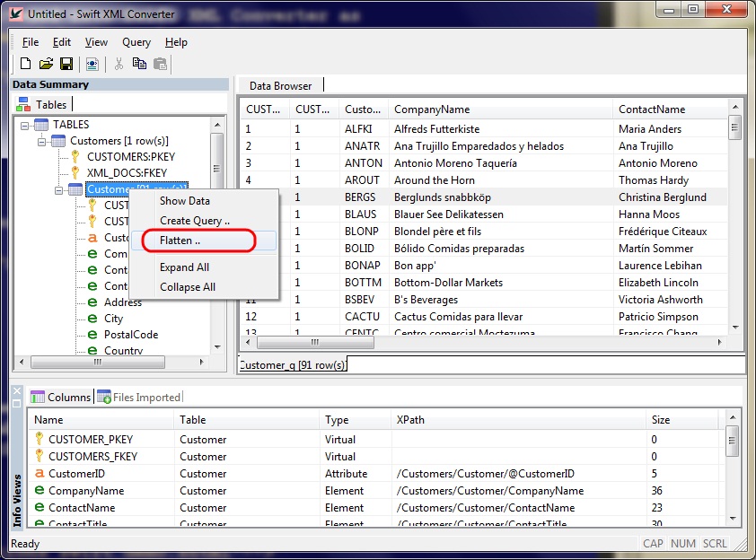Open the Query menu
The image size is (756, 560).
pos(136,42)
